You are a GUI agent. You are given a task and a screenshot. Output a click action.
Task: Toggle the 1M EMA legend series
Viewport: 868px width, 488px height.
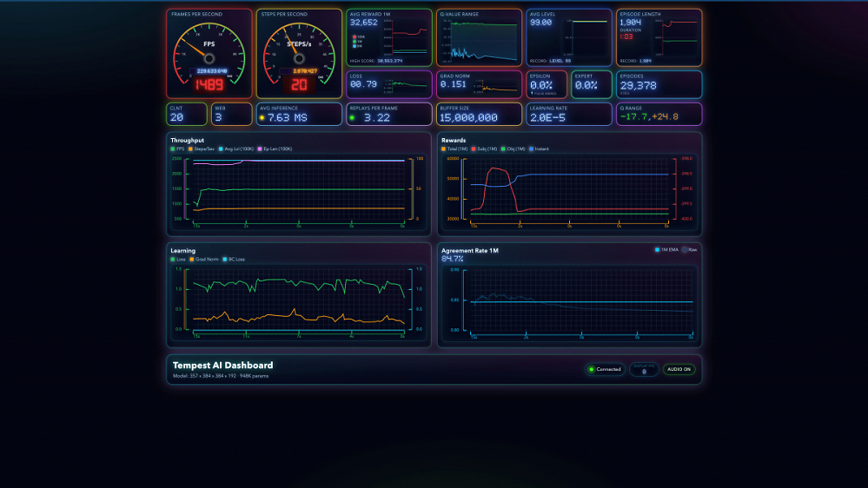[666, 250]
